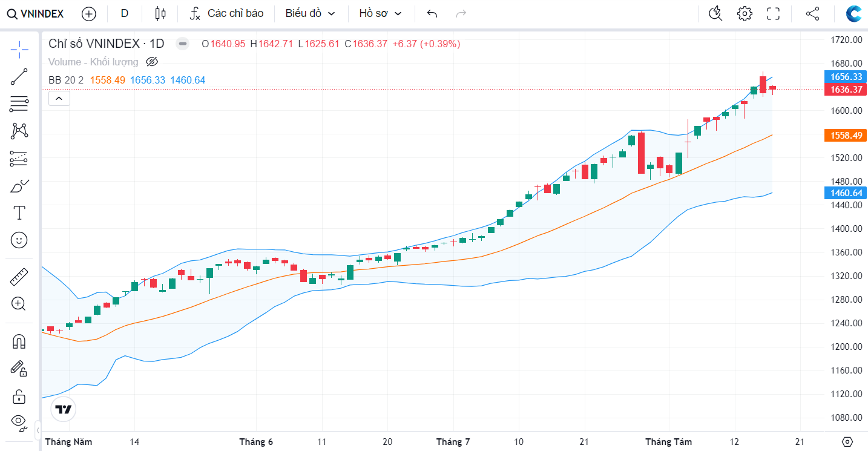The image size is (868, 451).
Task: Select the ruler measure tool
Action: tap(19, 278)
